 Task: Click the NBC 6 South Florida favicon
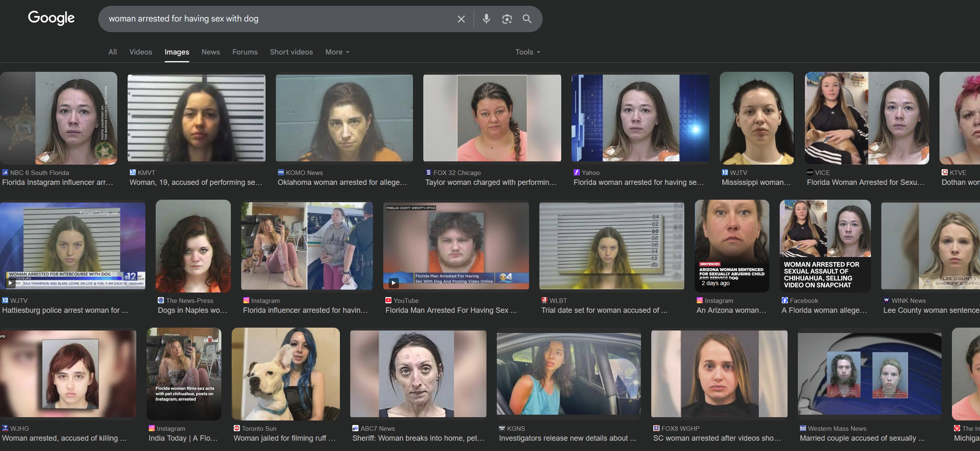click(5, 172)
